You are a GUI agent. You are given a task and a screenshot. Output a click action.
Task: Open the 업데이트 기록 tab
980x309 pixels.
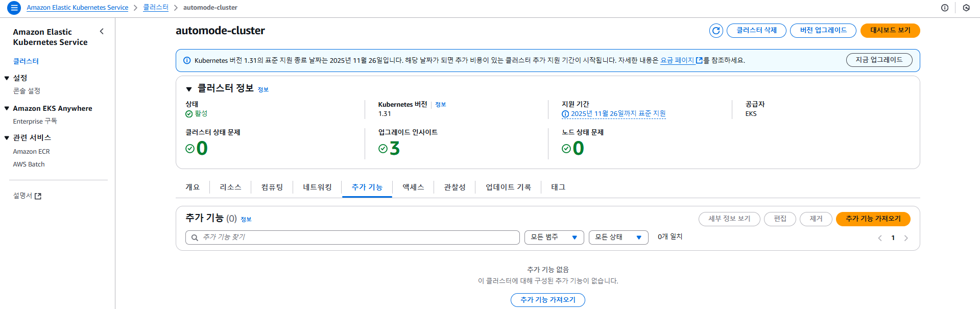pyautogui.click(x=508, y=187)
